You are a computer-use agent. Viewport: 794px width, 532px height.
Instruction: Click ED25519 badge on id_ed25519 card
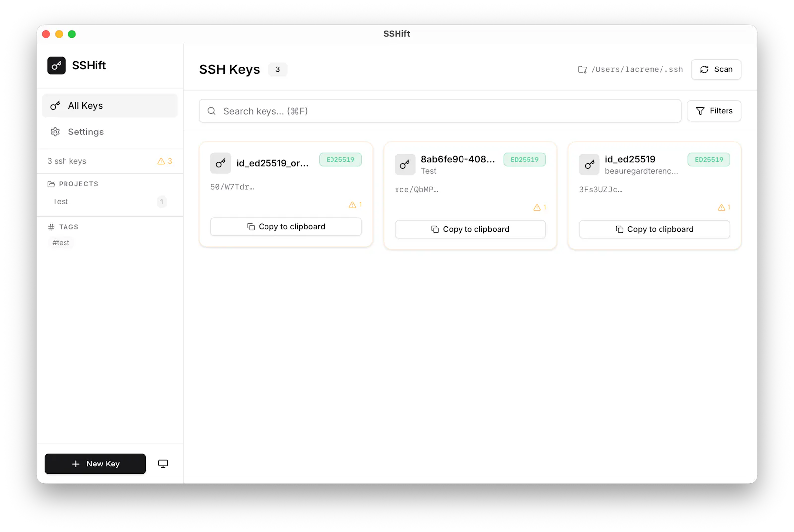coord(709,160)
